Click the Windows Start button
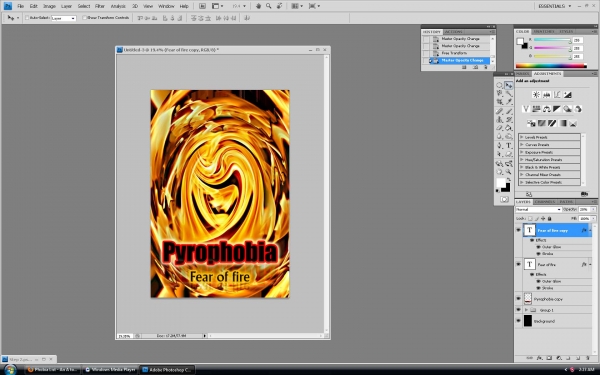This screenshot has width=600, height=375. tap(10, 370)
